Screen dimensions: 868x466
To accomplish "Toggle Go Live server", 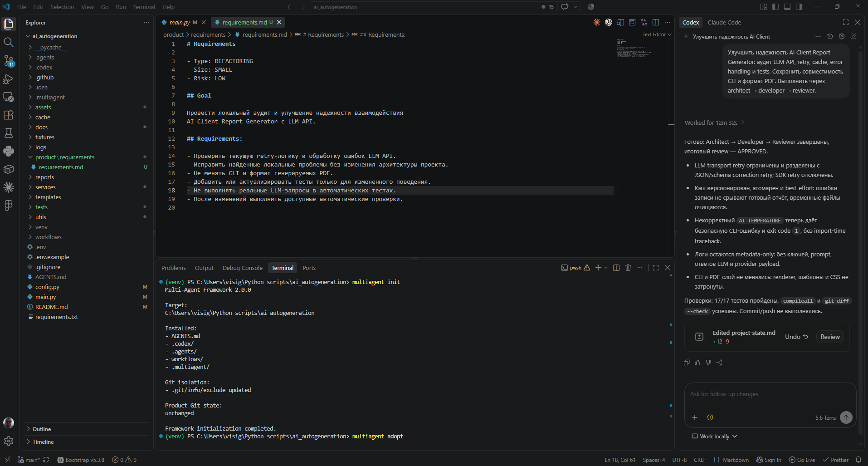I will tap(802, 460).
